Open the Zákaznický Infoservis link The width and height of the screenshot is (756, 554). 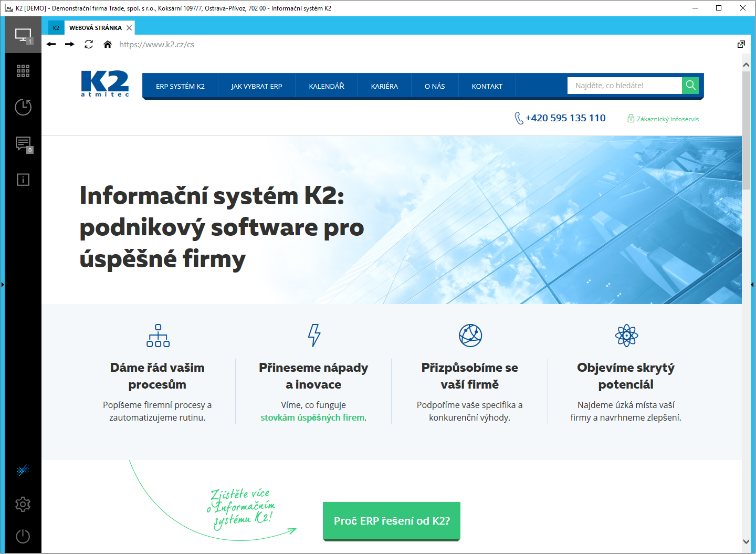coord(668,119)
